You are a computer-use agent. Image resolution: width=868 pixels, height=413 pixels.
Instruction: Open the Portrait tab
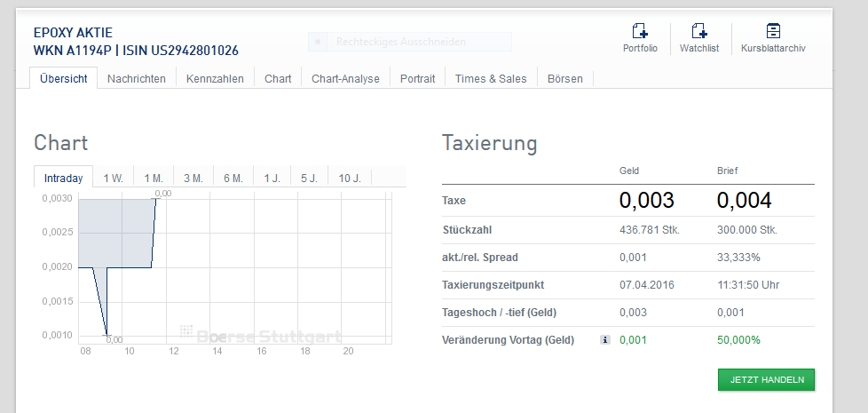pos(417,79)
